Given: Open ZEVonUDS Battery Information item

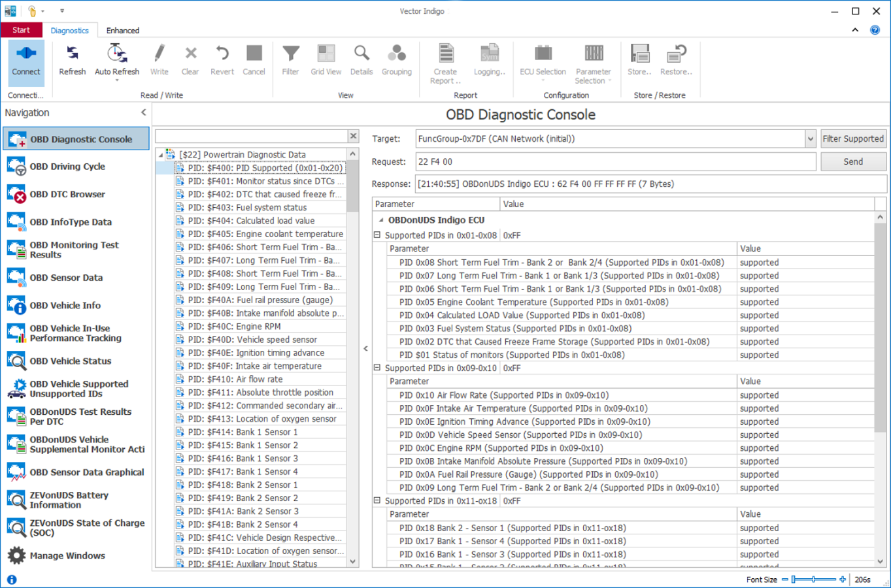Looking at the screenshot, I should [x=76, y=500].
